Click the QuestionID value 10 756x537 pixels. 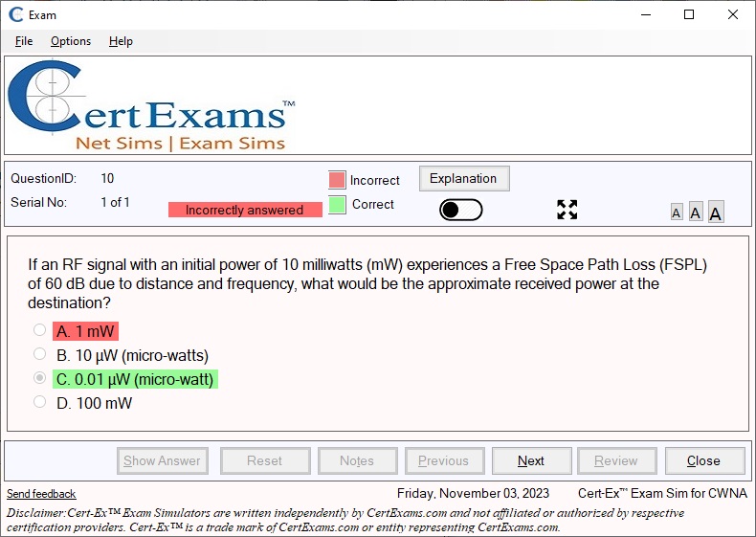tap(107, 178)
